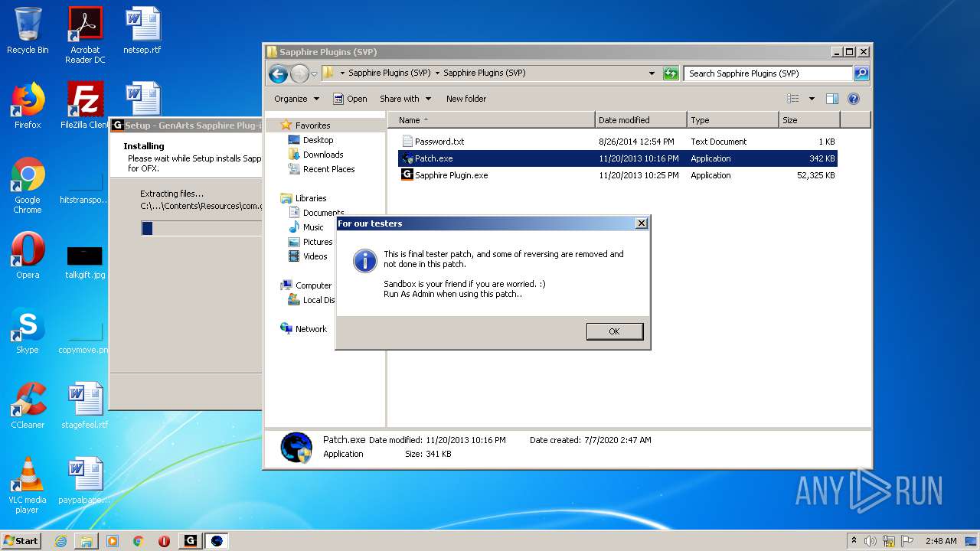The height and width of the screenshot is (551, 980).
Task: Click first Sapphire Plugins (SVP) breadcrumb
Action: pyautogui.click(x=389, y=73)
